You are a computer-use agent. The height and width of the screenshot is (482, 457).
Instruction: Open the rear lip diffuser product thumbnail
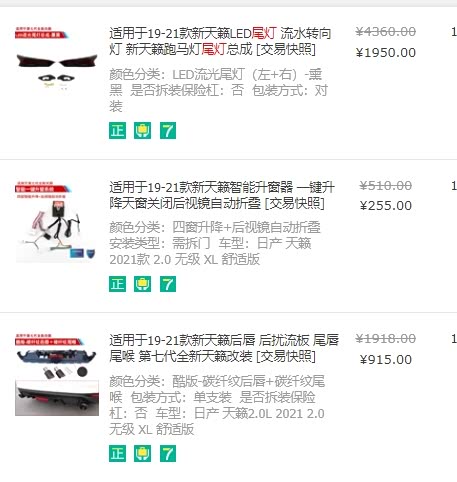[57, 375]
